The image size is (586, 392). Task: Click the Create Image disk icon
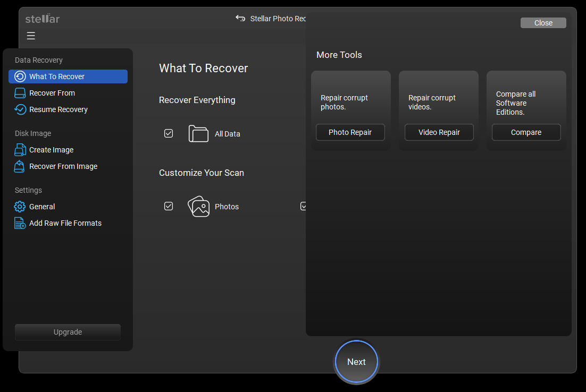(x=20, y=150)
